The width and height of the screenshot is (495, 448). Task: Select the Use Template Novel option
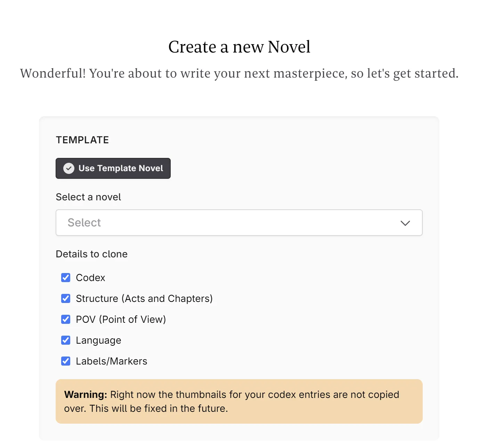[x=113, y=168]
